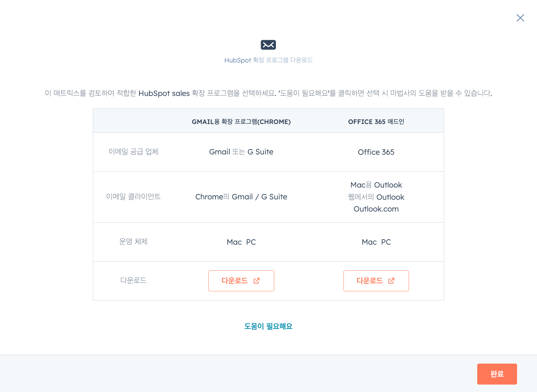This screenshot has width=537, height=392.
Task: Select the GMAIL용 확장 프로그램(CHROME) column header
Action: 241,122
